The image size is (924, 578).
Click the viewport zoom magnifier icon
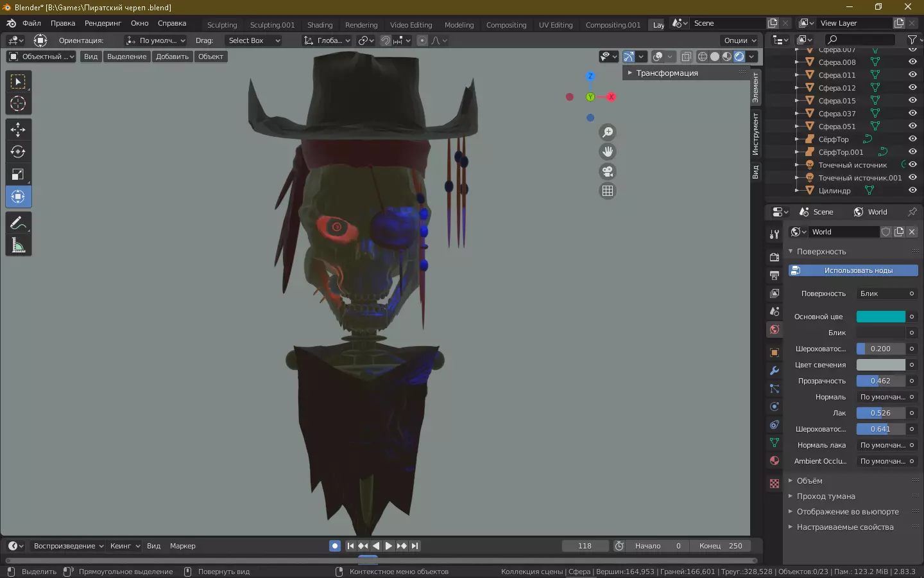[x=607, y=132]
